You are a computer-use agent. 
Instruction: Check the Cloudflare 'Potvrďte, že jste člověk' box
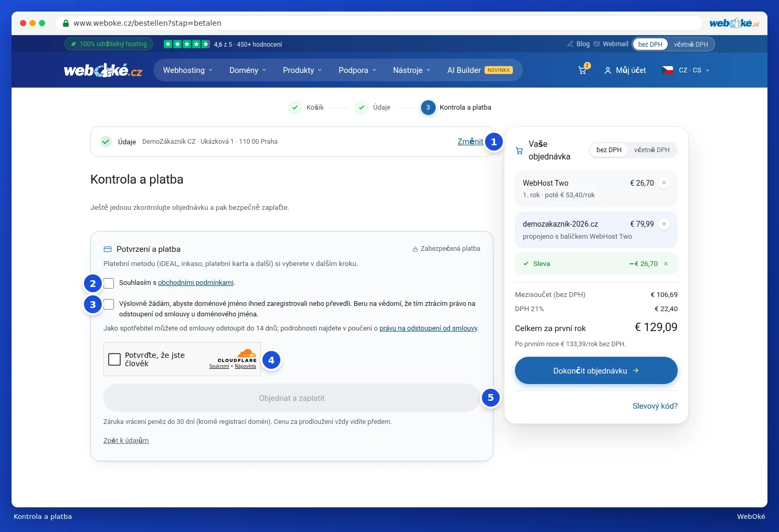[x=114, y=359]
